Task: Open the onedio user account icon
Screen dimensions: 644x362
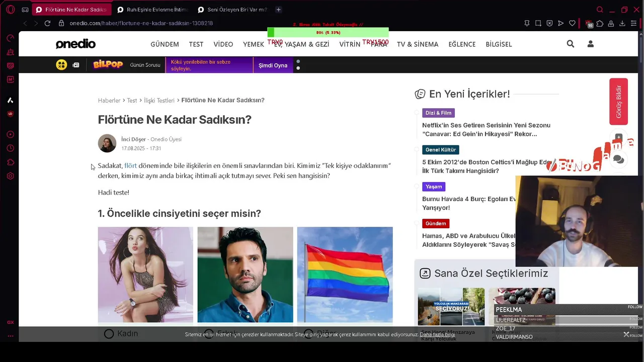Action: (x=591, y=44)
